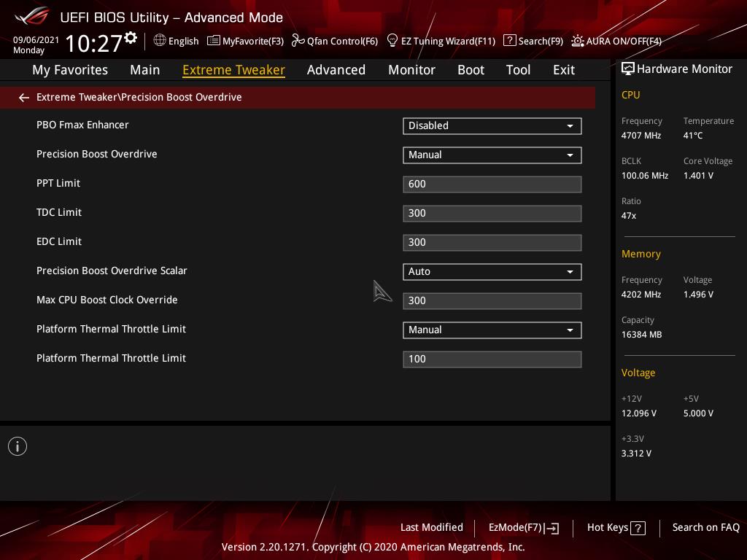Screen dimensions: 747x560
Task: Open PBO Fmax Enhancer dropdown
Action: click(492, 125)
